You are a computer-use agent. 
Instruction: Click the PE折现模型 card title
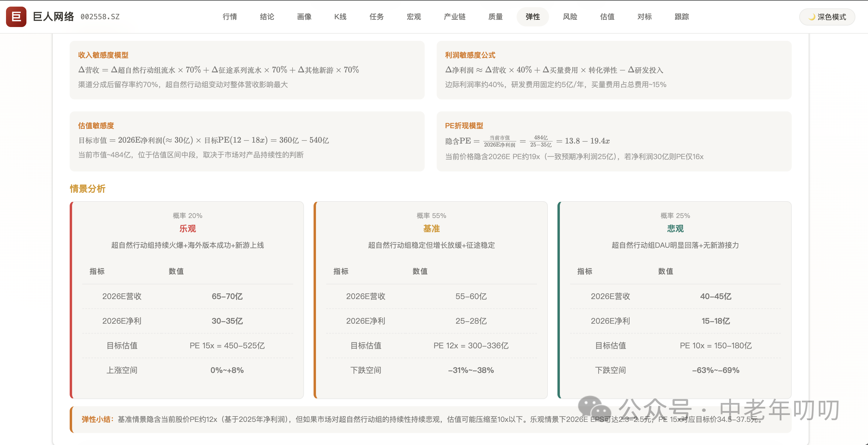coord(464,126)
